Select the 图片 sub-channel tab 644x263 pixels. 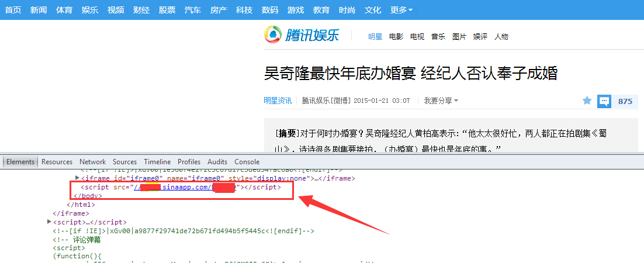point(459,37)
